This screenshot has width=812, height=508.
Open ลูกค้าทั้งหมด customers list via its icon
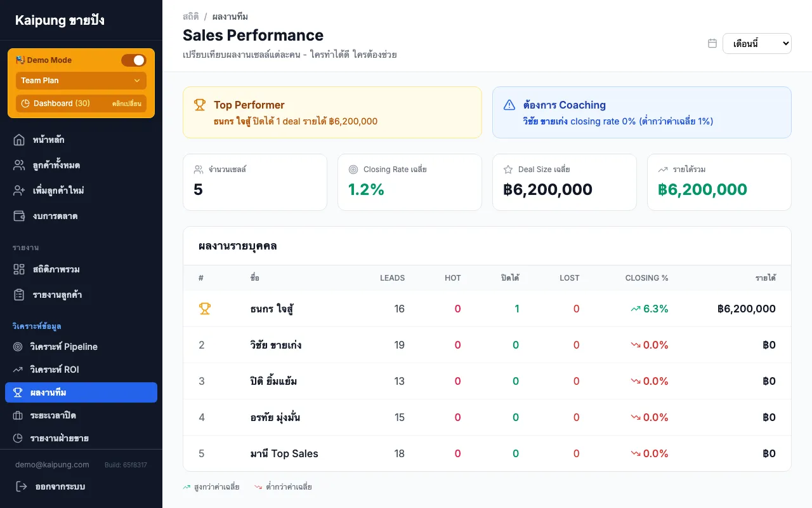point(20,164)
